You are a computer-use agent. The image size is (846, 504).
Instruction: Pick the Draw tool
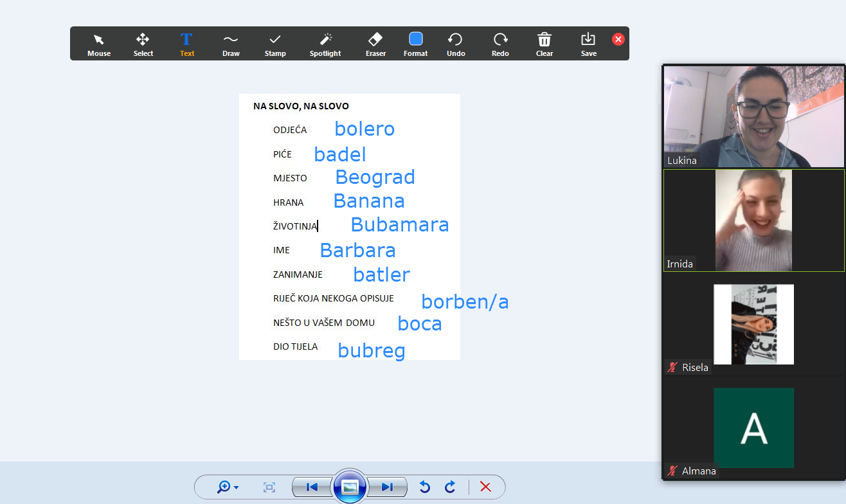(231, 44)
